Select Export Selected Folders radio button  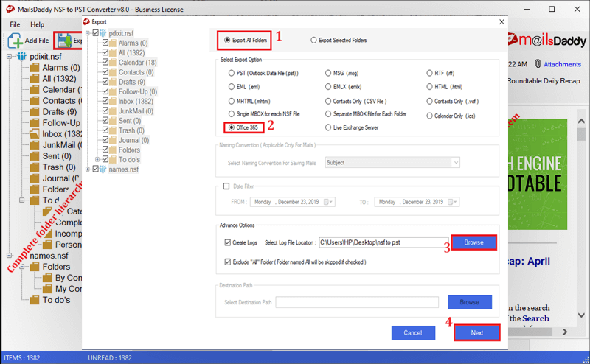313,40
